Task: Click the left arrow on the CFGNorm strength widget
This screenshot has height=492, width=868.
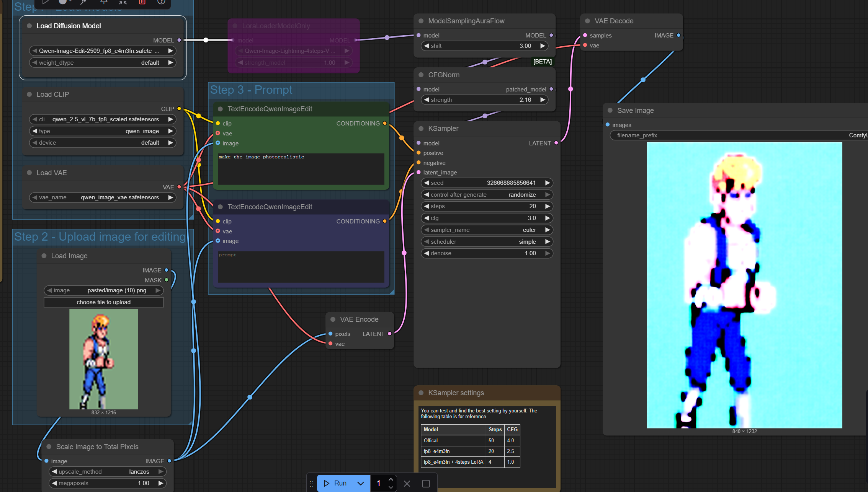Action: tap(426, 100)
